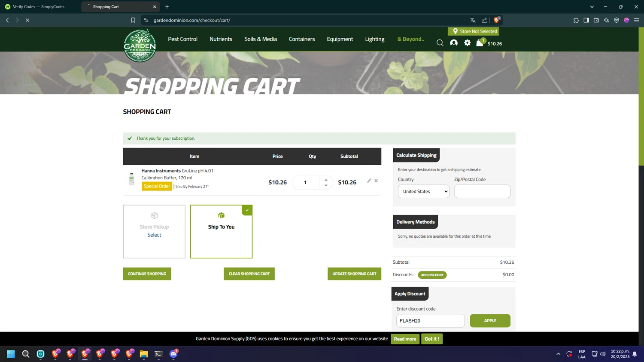Screen dimensions: 644x362
Task: Click the Add Discount pill button
Action: [x=432, y=275]
